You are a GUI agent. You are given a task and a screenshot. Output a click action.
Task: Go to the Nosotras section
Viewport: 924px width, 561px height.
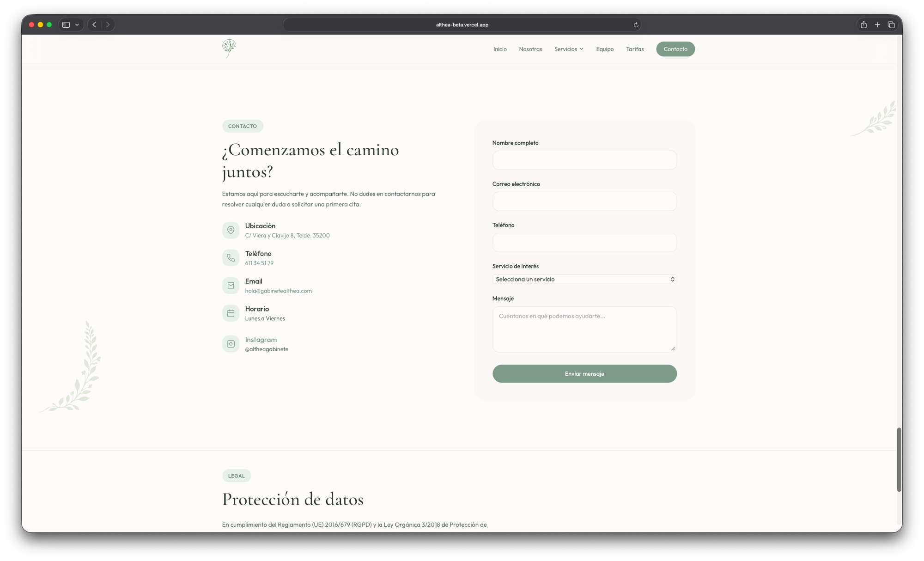click(530, 49)
